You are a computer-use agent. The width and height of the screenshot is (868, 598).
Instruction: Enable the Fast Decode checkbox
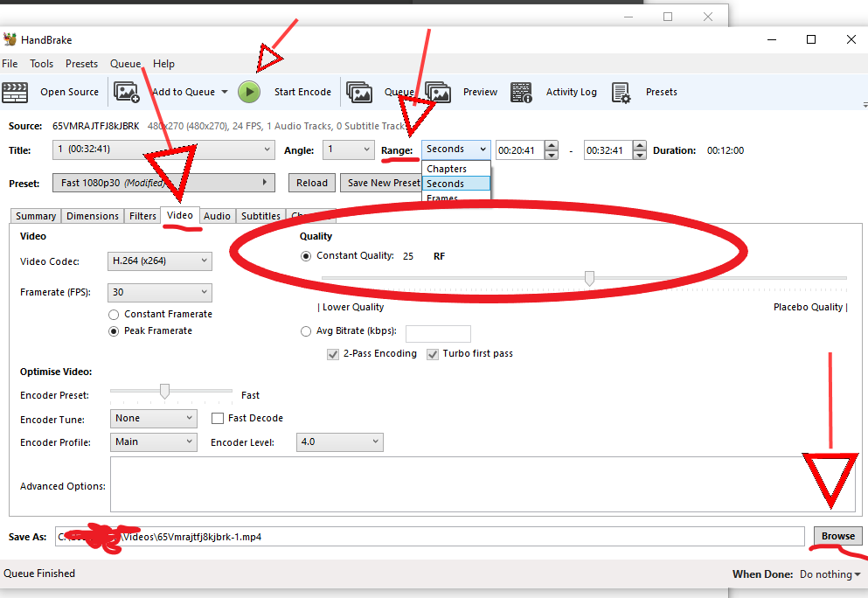click(x=218, y=418)
